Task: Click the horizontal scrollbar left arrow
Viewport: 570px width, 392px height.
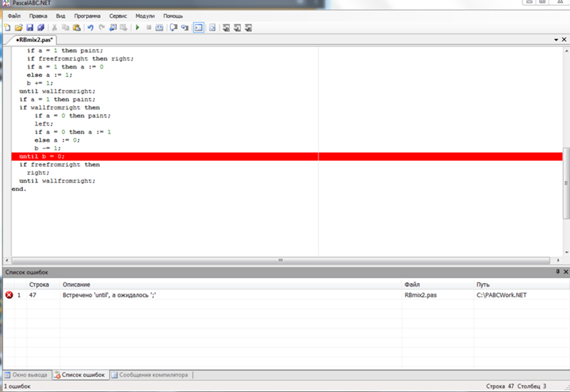Action: (x=7, y=260)
